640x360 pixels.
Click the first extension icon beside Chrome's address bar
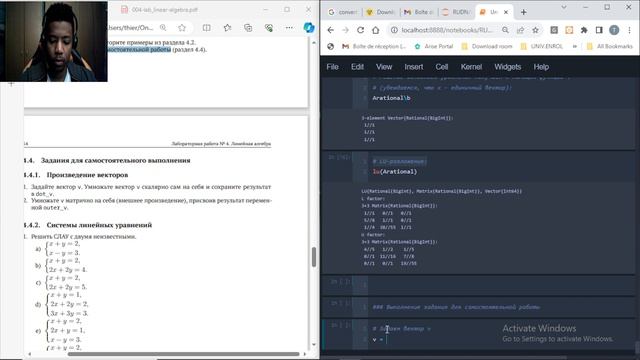554,30
